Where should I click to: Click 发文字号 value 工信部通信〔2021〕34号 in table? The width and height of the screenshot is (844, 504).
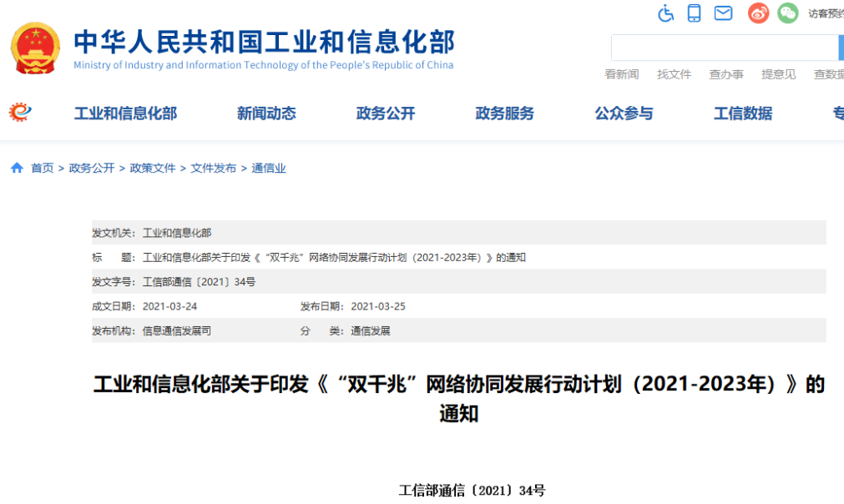click(199, 282)
